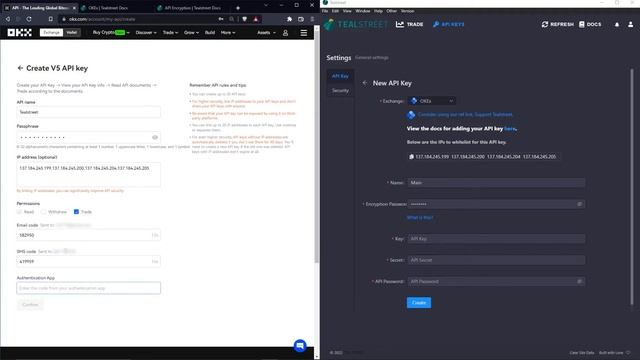Expand More menu on OKX
Screen dimensions: 640x360
(228, 33)
